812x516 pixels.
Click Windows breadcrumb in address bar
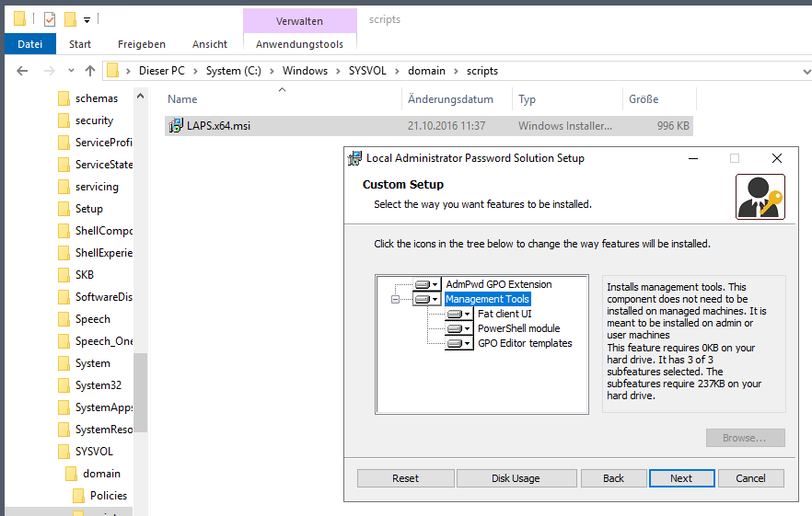click(x=305, y=71)
